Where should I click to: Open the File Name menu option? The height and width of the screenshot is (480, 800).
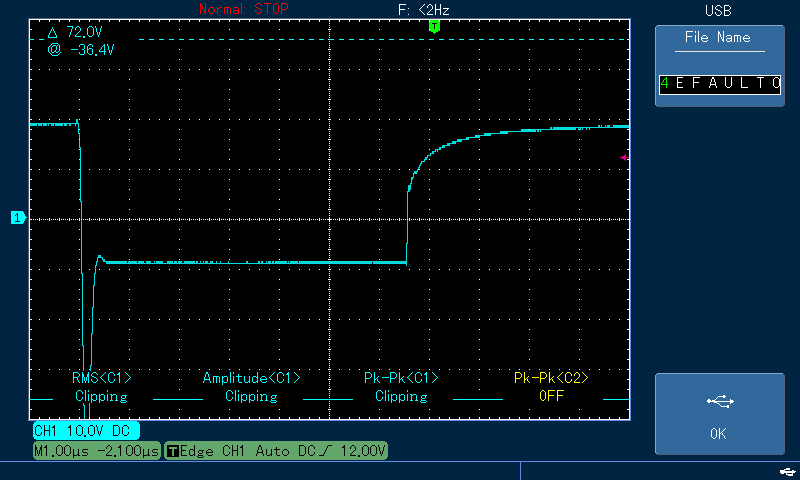(x=717, y=38)
